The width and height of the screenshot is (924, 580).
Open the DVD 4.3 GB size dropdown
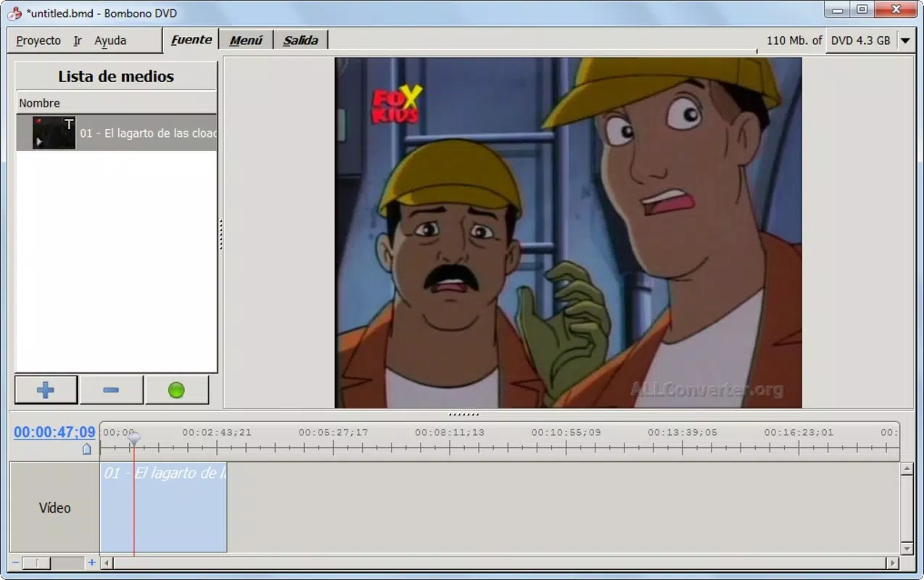pos(869,41)
